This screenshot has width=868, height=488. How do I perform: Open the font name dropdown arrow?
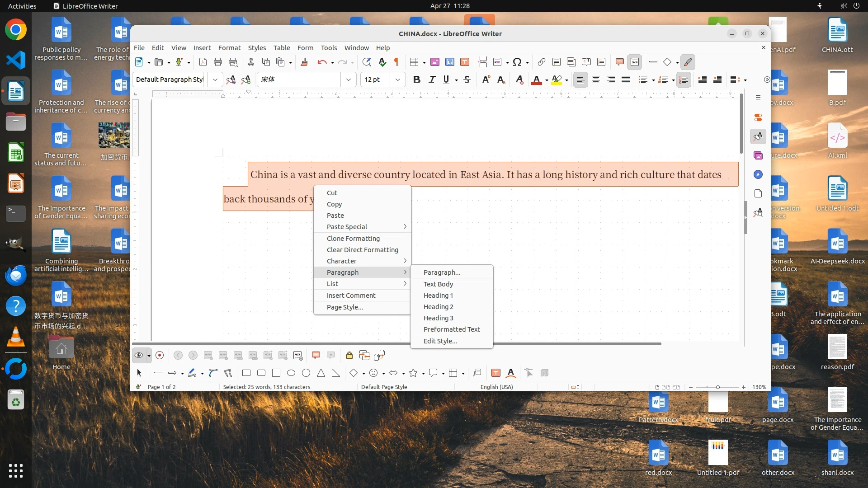pyautogui.click(x=349, y=80)
